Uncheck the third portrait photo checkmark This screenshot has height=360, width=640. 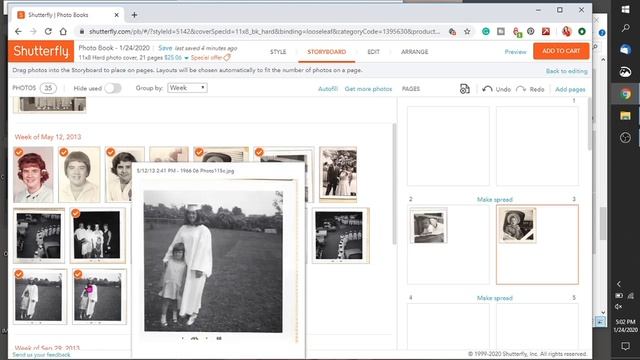pos(111,152)
